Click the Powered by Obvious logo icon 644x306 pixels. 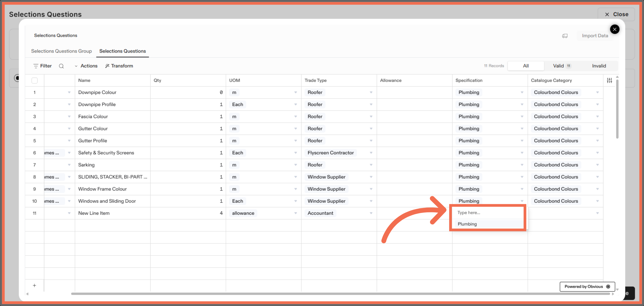point(608,286)
